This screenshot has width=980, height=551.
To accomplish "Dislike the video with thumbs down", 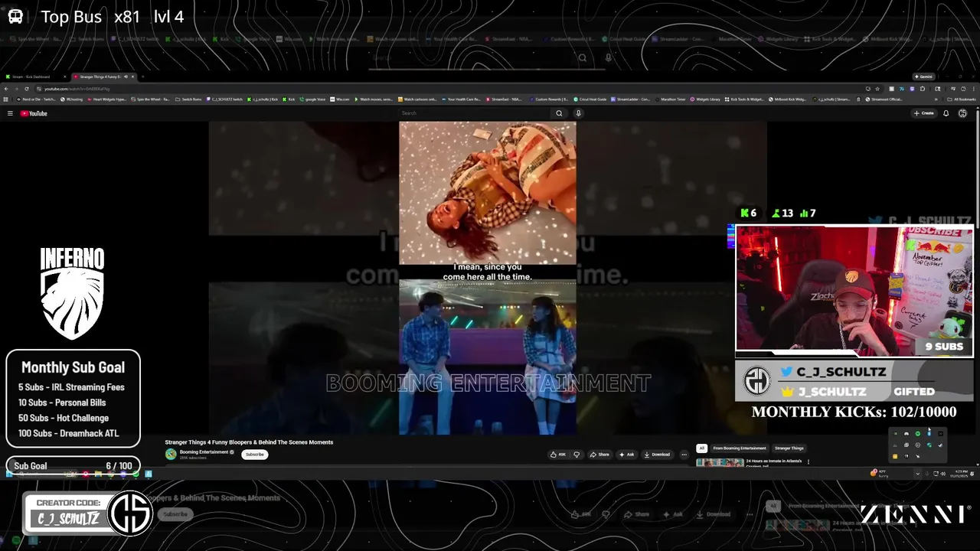I will (x=577, y=454).
